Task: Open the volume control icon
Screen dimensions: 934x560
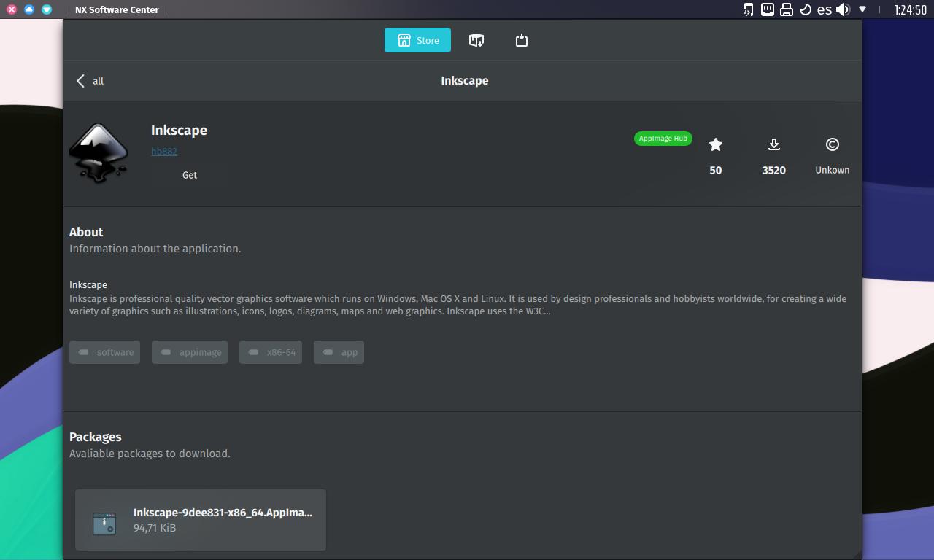Action: pos(843,9)
